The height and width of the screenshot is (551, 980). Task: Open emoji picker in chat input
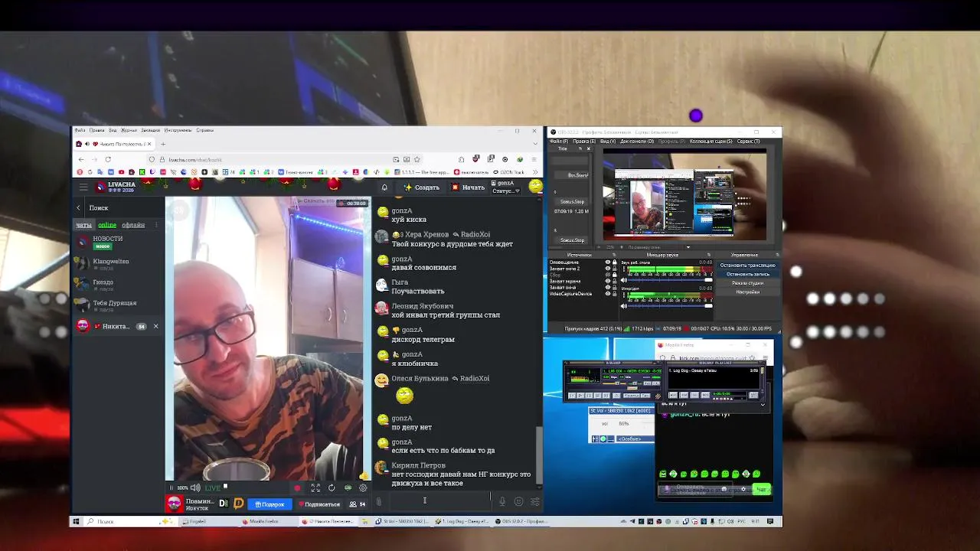(518, 502)
